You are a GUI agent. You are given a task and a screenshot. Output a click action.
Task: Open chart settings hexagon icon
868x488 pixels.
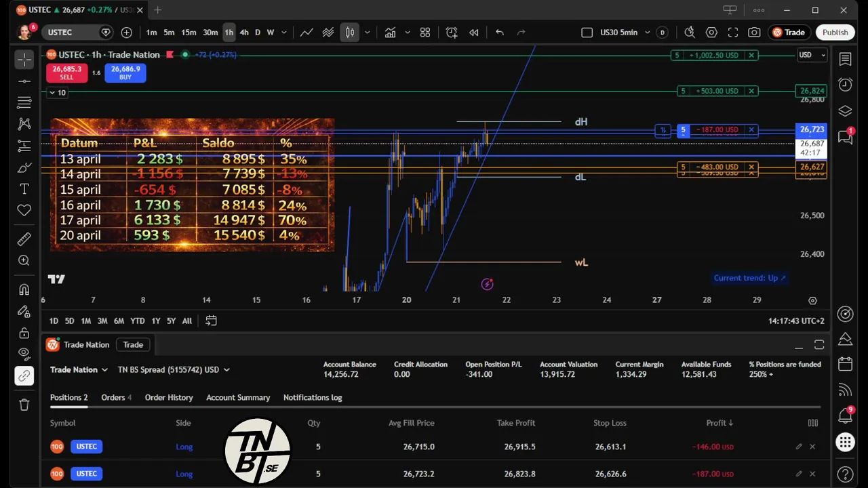tap(711, 33)
